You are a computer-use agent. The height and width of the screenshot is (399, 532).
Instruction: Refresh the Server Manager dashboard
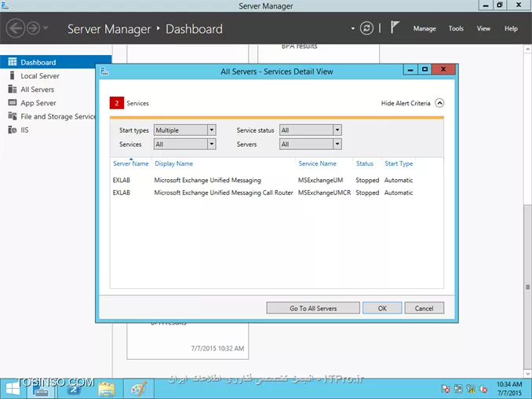coord(366,28)
